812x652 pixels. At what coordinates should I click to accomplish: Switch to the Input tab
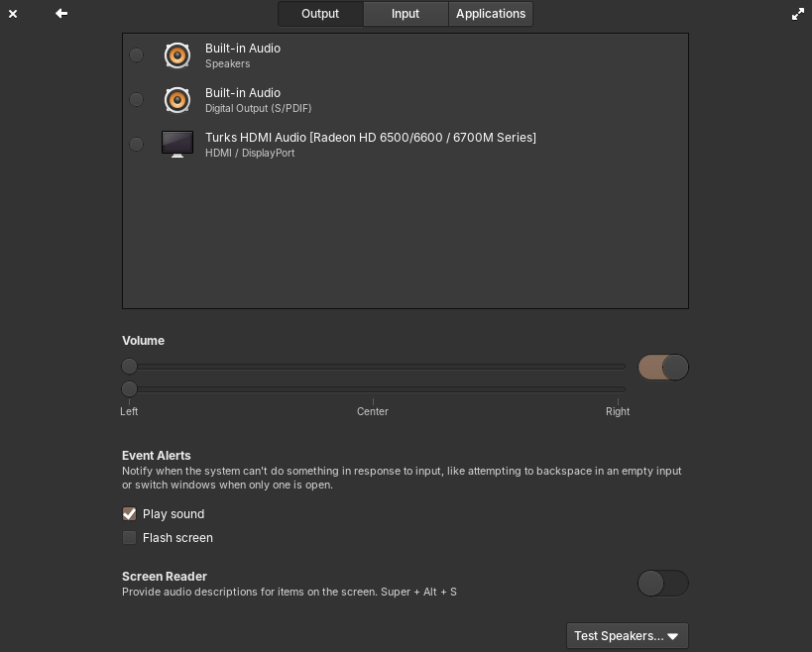coord(406,14)
